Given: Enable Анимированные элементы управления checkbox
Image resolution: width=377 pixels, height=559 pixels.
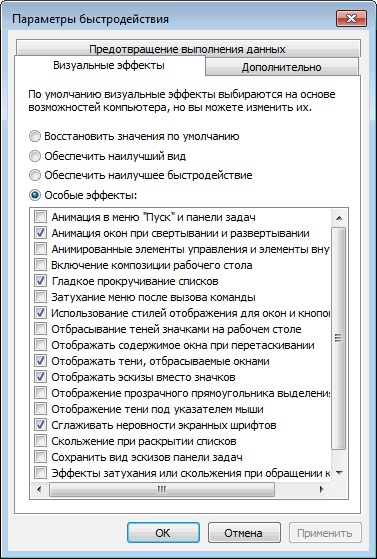Looking at the screenshot, I should click(x=40, y=249).
